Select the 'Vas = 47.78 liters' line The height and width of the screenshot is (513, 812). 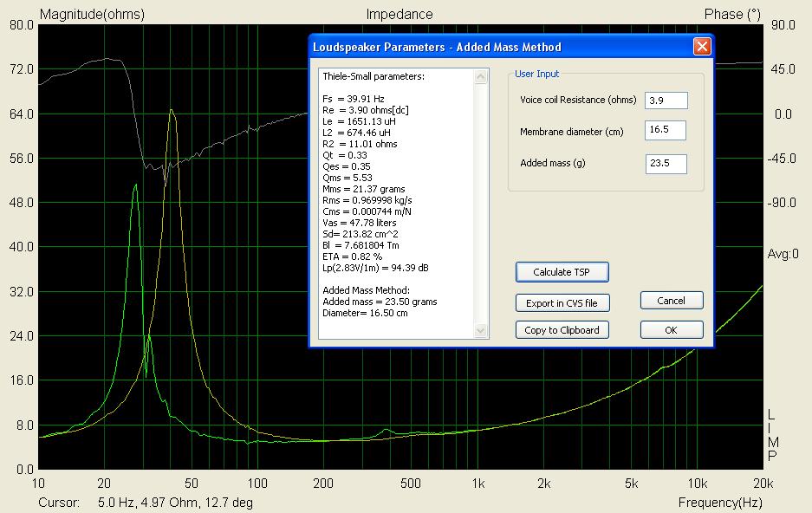click(x=360, y=223)
